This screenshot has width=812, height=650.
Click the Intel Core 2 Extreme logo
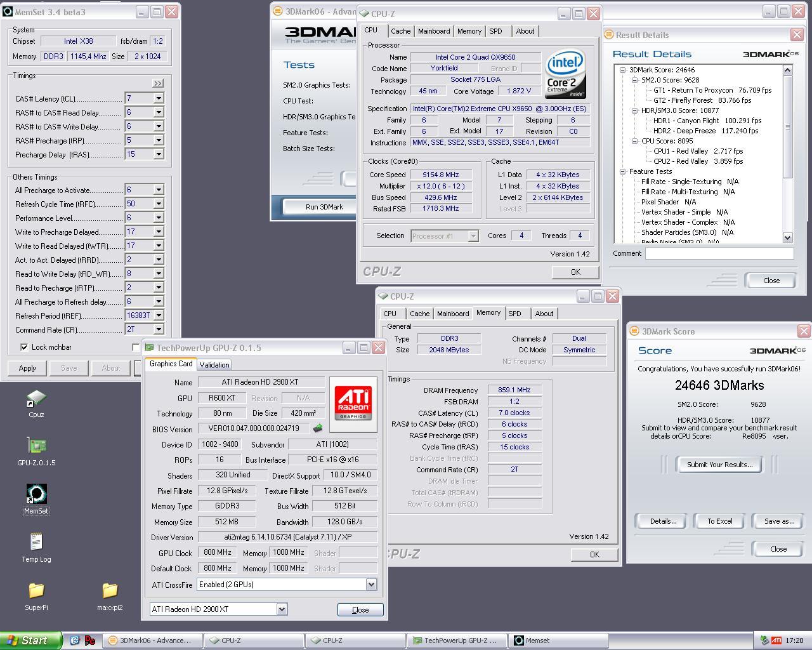(565, 75)
